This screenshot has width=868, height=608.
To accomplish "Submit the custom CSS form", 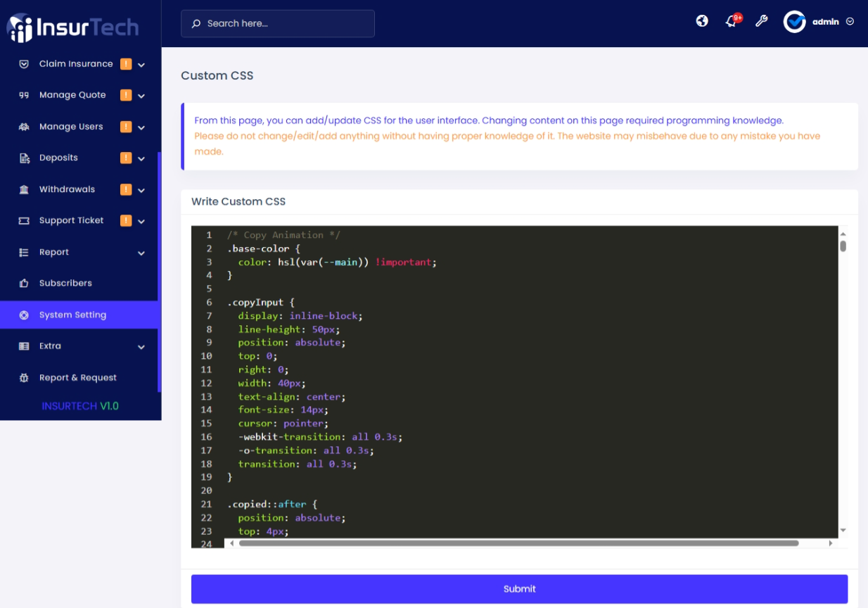I will (519, 589).
